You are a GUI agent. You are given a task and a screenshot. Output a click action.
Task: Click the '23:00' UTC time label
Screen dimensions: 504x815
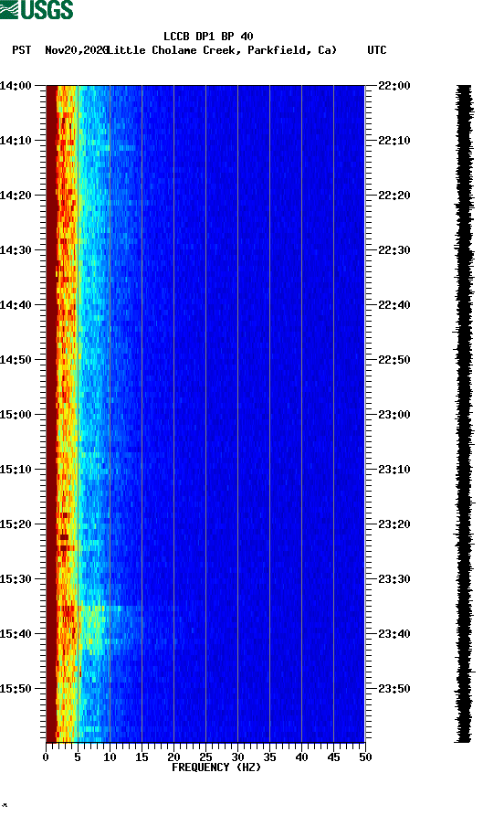(x=394, y=414)
